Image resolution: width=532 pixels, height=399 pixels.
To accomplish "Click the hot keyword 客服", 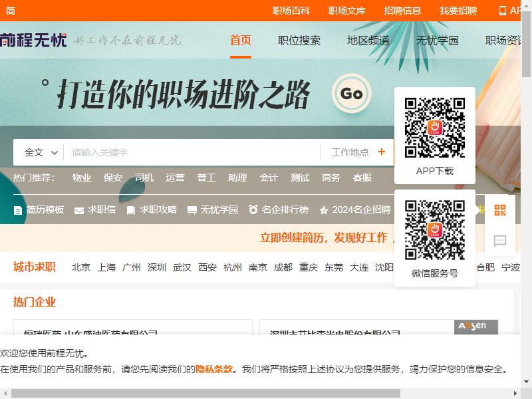I will tap(362, 178).
